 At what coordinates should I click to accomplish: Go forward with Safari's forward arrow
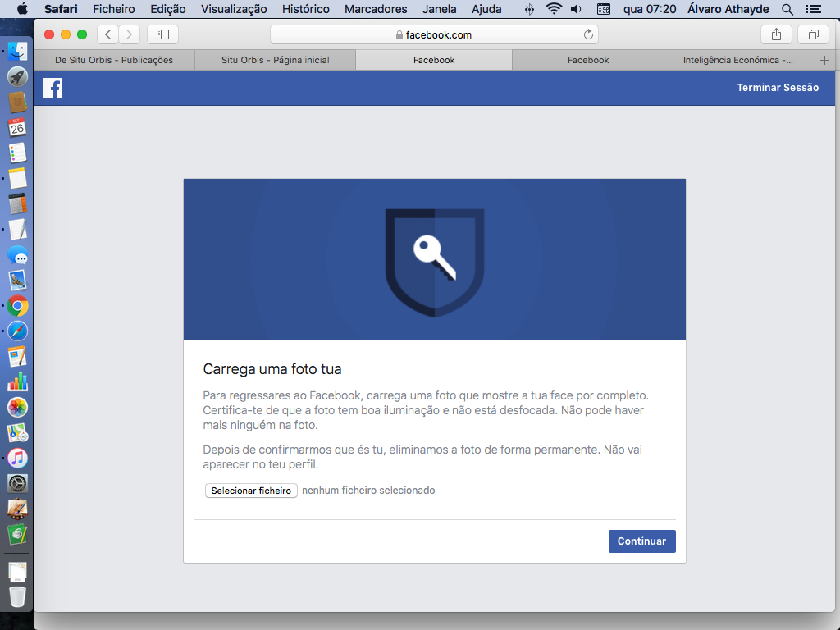point(129,34)
